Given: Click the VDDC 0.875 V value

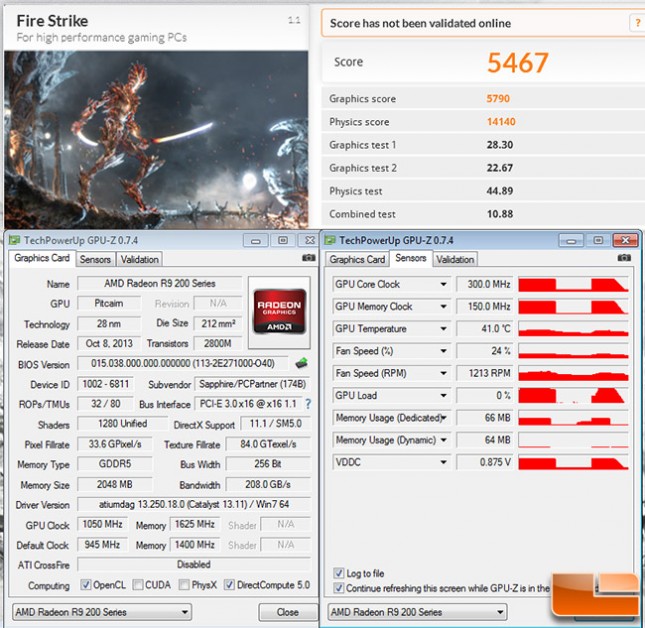Looking at the screenshot, I should tap(485, 462).
